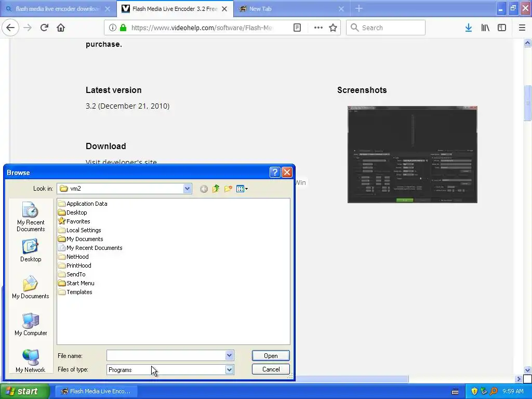Click Go To Last Folder Visited in Browse
This screenshot has width=532, height=399.
tap(204, 189)
